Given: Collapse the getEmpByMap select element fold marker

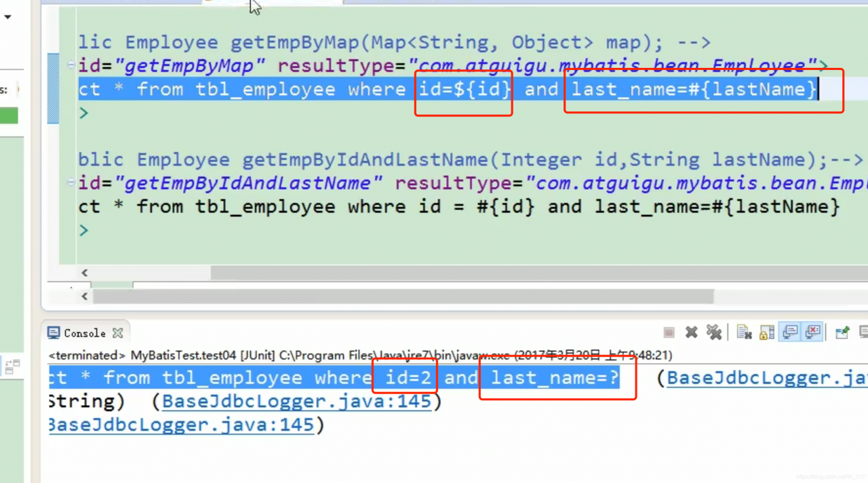Looking at the screenshot, I should pos(71,65).
